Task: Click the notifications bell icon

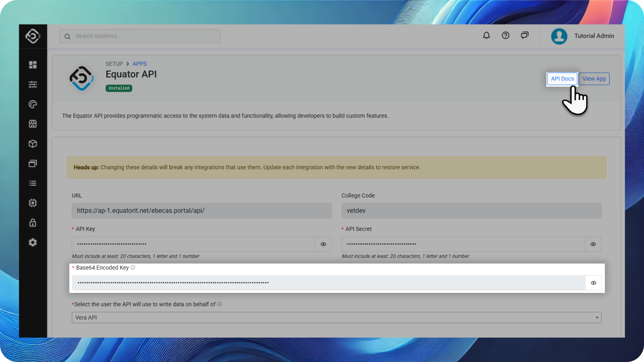Action: coord(486,36)
